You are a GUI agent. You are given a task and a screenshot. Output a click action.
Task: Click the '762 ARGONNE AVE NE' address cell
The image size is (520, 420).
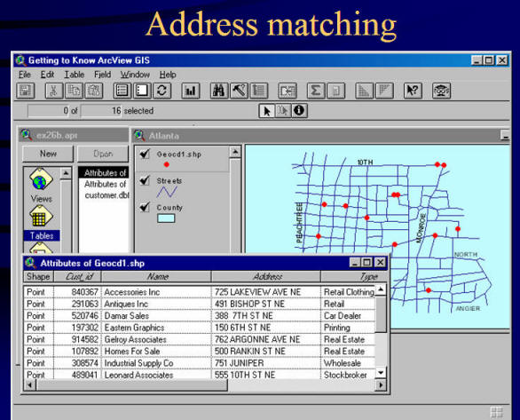[266, 339]
